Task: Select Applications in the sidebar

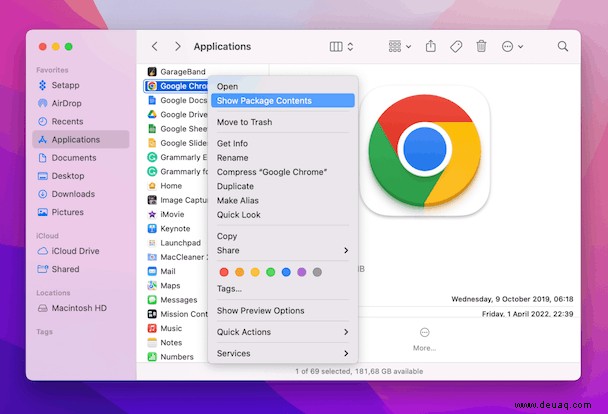Action: 81,140
